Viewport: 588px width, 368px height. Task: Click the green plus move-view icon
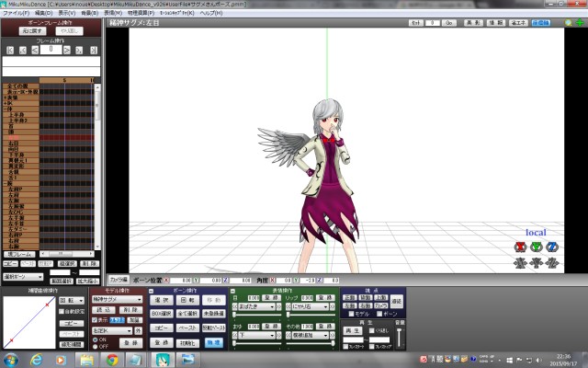580,23
